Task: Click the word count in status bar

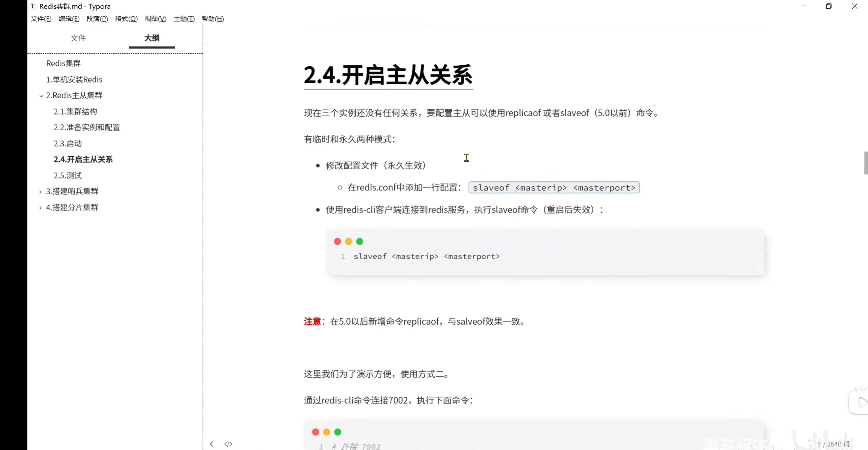Action: [x=833, y=444]
